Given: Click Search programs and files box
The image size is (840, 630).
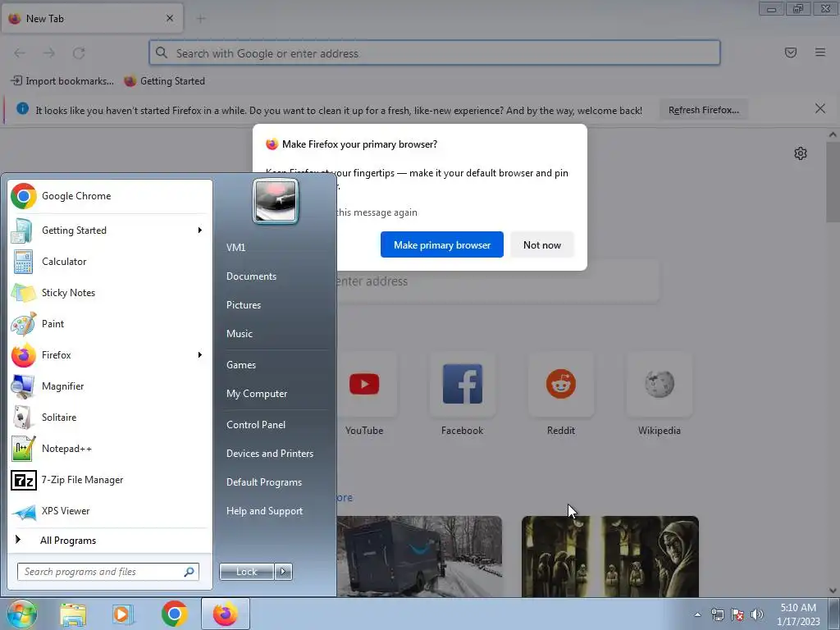Looking at the screenshot, I should click(x=108, y=572).
